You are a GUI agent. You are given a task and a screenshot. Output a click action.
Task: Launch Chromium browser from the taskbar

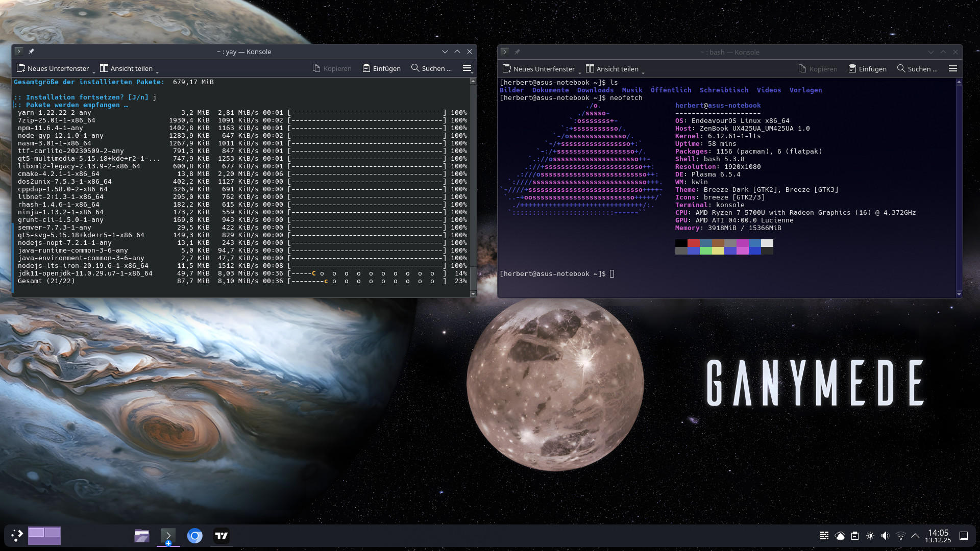194,536
